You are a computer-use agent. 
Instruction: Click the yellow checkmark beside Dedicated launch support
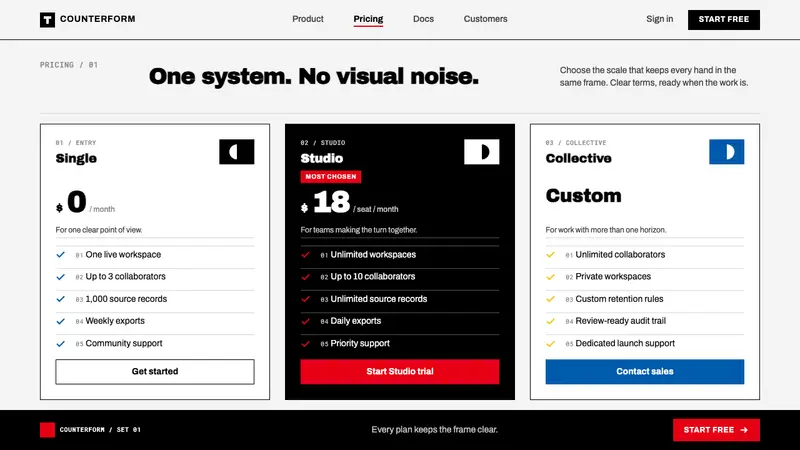click(x=551, y=343)
